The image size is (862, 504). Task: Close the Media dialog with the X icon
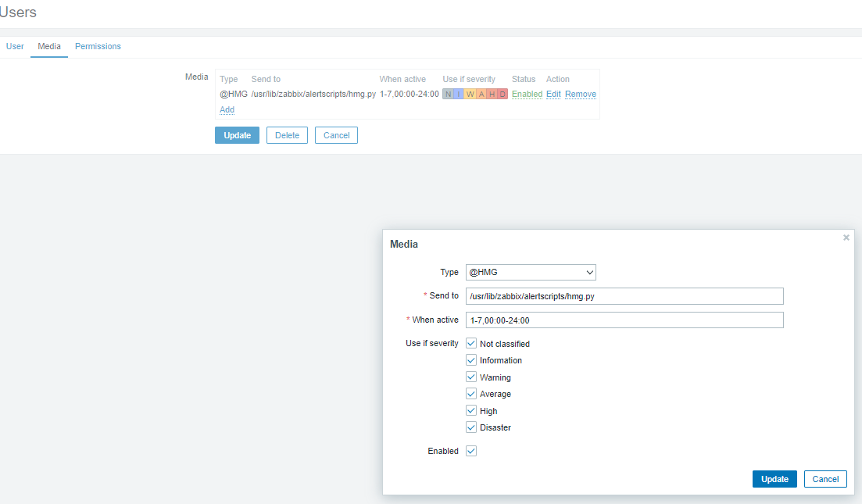(846, 238)
